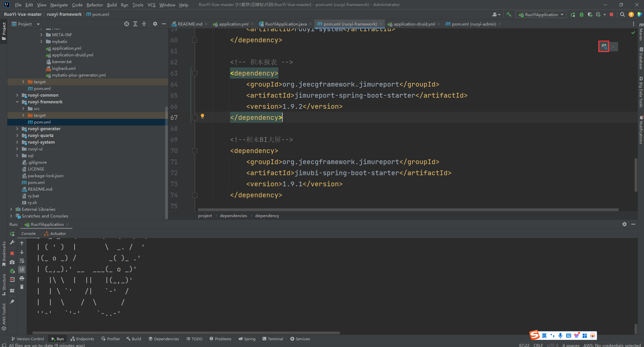Start debugging with the bug icon

(x=582, y=14)
